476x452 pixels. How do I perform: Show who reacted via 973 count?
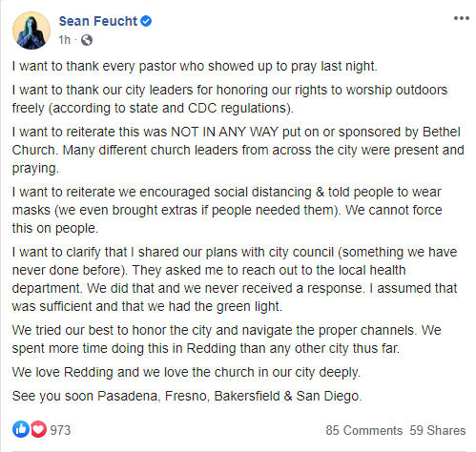point(60,430)
